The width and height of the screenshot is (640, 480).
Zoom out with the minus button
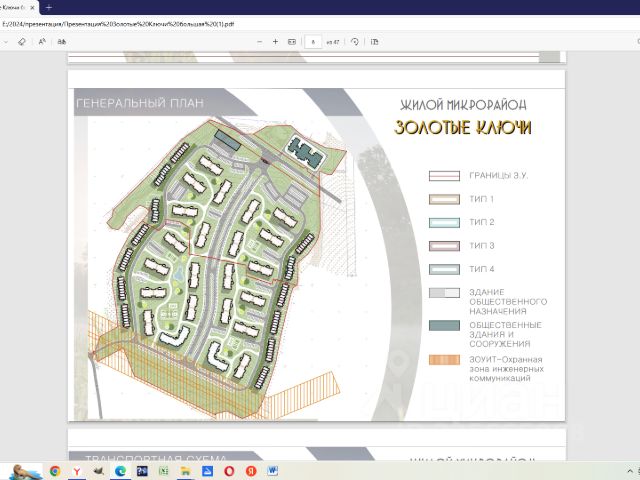click(x=260, y=42)
